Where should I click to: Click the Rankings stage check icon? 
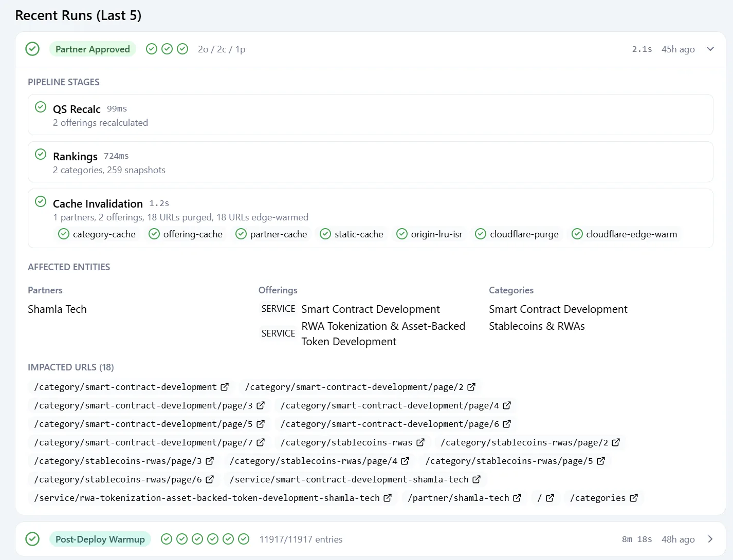tap(41, 154)
